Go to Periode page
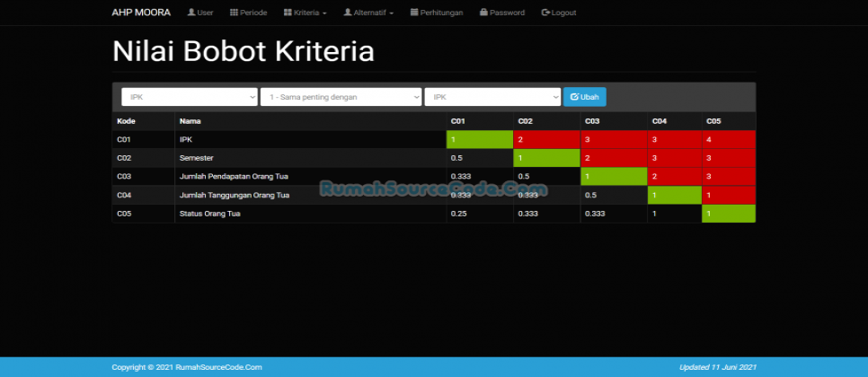The width and height of the screenshot is (868, 377). (x=249, y=13)
